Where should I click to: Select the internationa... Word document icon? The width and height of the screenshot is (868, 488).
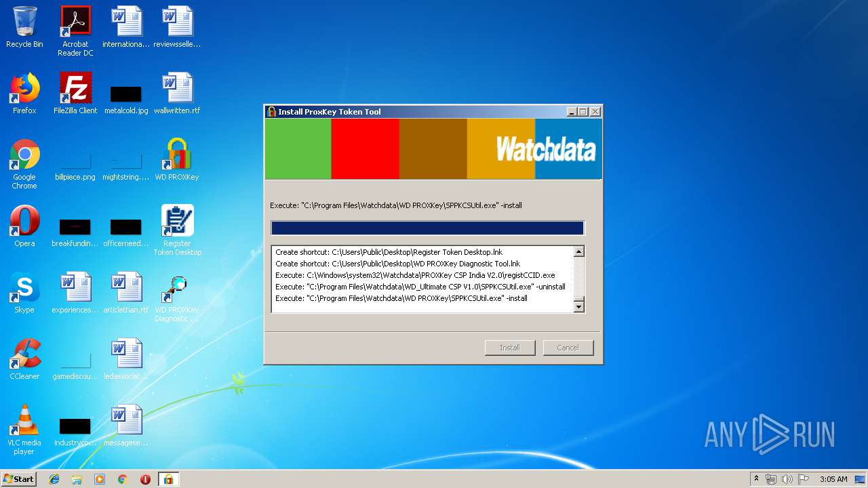tap(126, 27)
